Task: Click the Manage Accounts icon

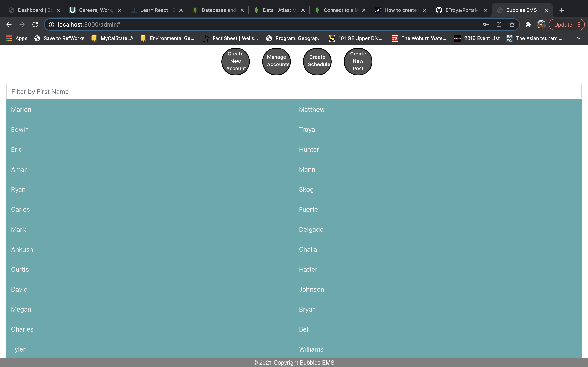Action: pos(276,61)
